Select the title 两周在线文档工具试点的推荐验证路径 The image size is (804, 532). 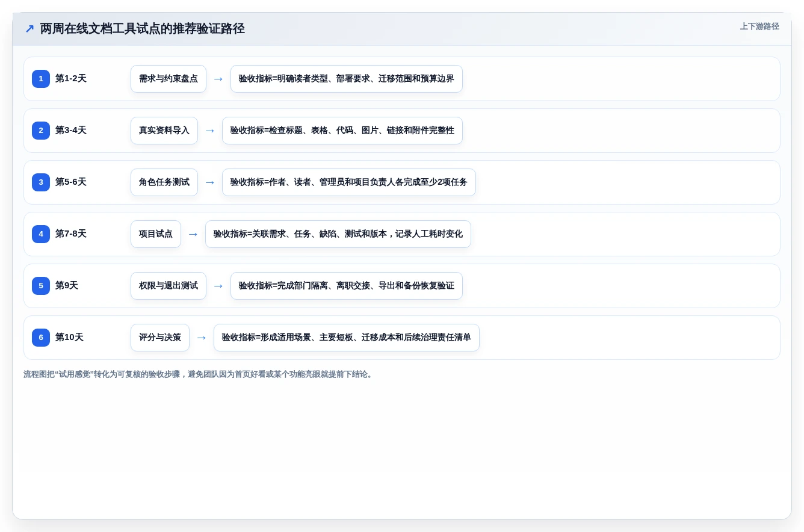(142, 29)
